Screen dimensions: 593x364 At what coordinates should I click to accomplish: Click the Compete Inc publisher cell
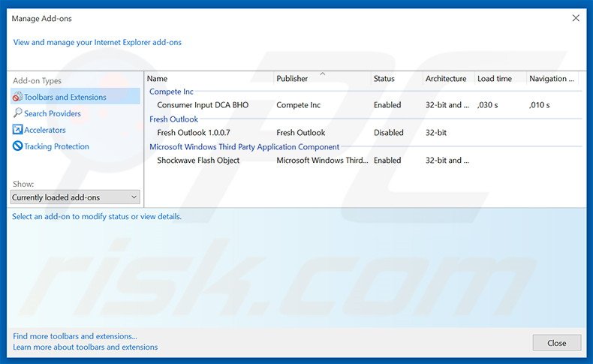(299, 105)
